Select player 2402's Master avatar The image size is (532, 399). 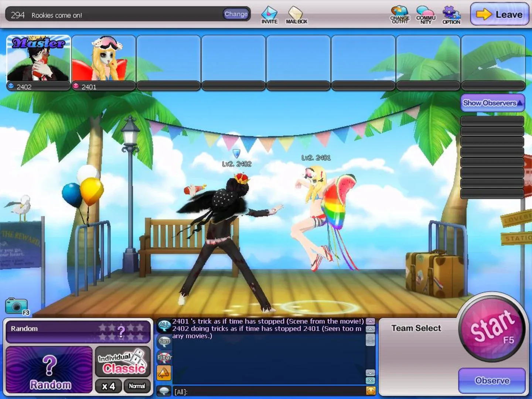point(38,59)
